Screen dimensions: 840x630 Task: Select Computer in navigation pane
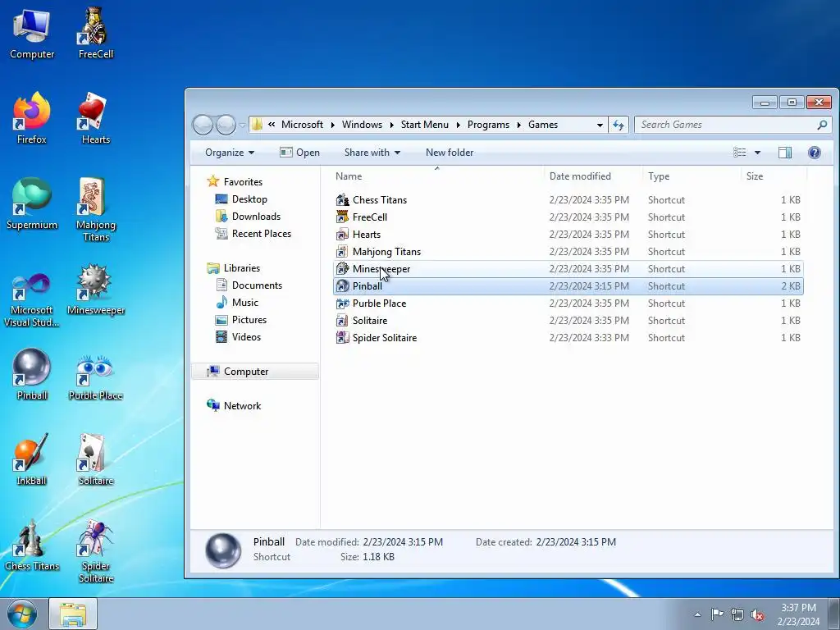point(255,372)
